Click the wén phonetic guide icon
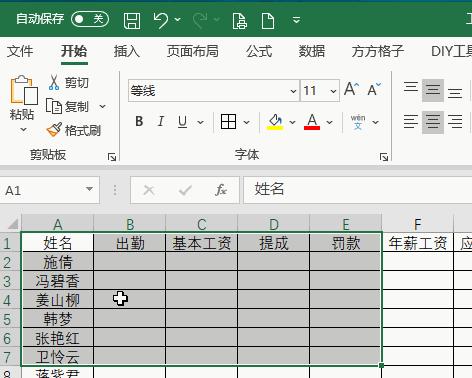This screenshot has width=472, height=378. coord(358,122)
